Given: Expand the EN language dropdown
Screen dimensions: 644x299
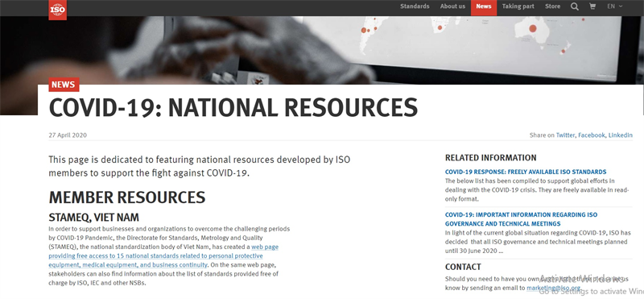Looking at the screenshot, I should coord(615,6).
